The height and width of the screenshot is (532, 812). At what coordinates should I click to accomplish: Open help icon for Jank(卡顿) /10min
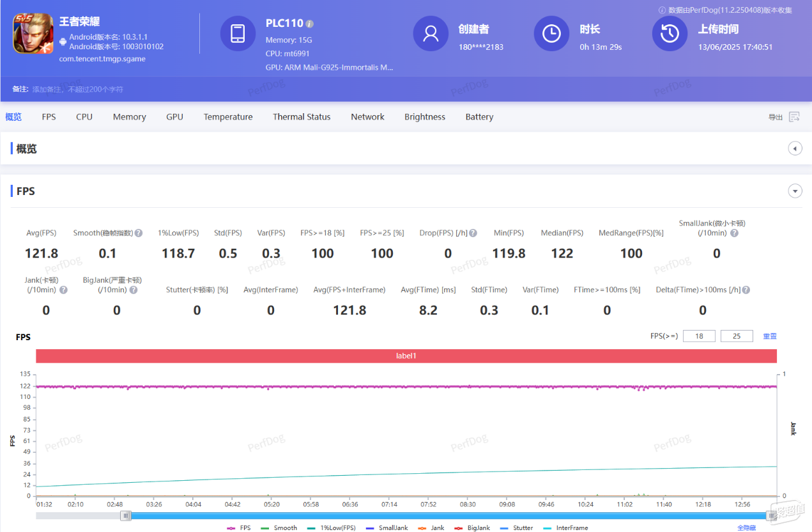pyautogui.click(x=63, y=290)
